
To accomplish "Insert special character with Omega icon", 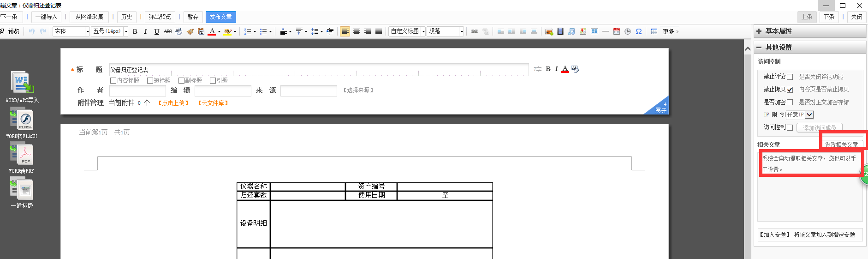I will 639,31.
